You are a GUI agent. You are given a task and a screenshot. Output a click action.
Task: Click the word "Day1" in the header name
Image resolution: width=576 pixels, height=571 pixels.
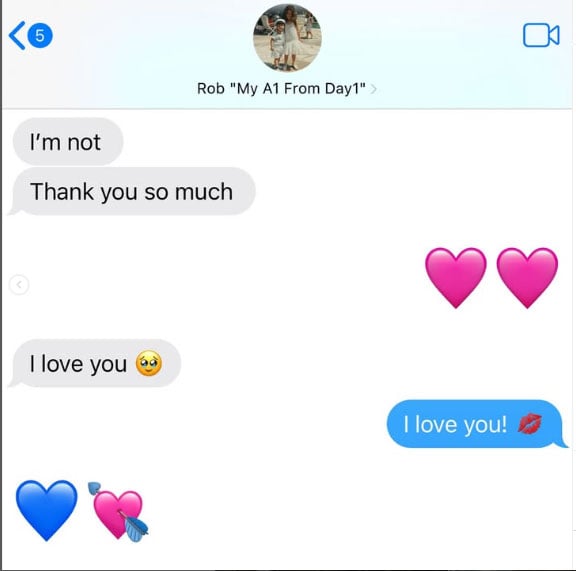tap(345, 89)
